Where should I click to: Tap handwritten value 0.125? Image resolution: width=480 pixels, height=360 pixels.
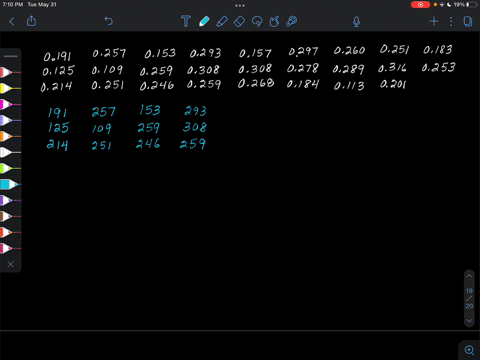point(58,71)
